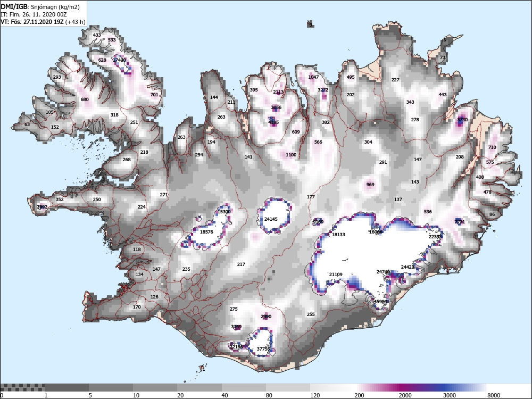
Task: Click the value 680 in the Westfjords
Action: click(85, 99)
